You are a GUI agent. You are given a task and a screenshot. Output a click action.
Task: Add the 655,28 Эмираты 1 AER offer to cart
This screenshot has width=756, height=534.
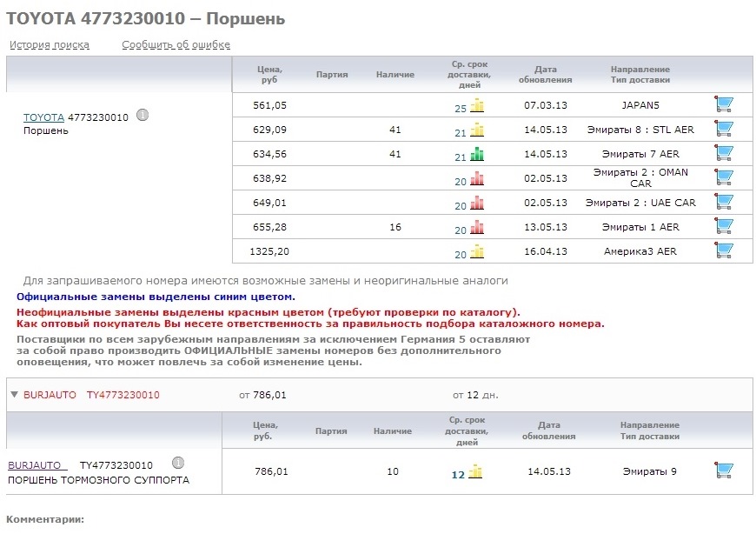pyautogui.click(x=724, y=226)
